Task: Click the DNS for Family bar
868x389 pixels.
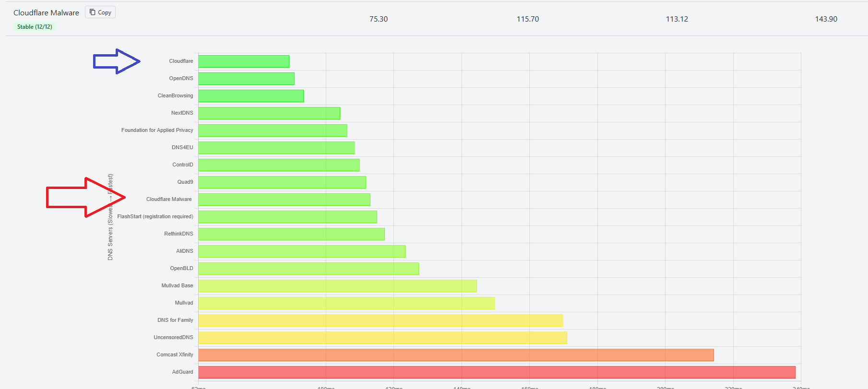Action: pos(380,320)
